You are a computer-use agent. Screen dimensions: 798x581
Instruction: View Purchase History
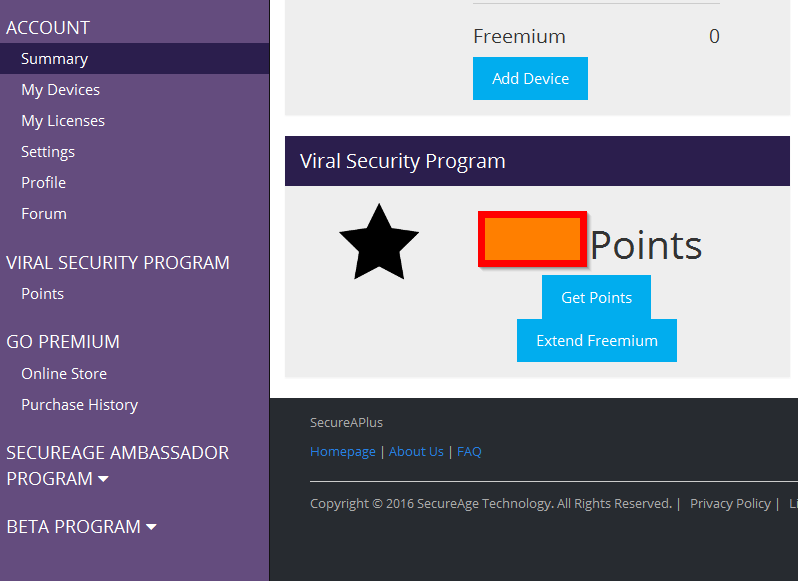[x=79, y=405]
